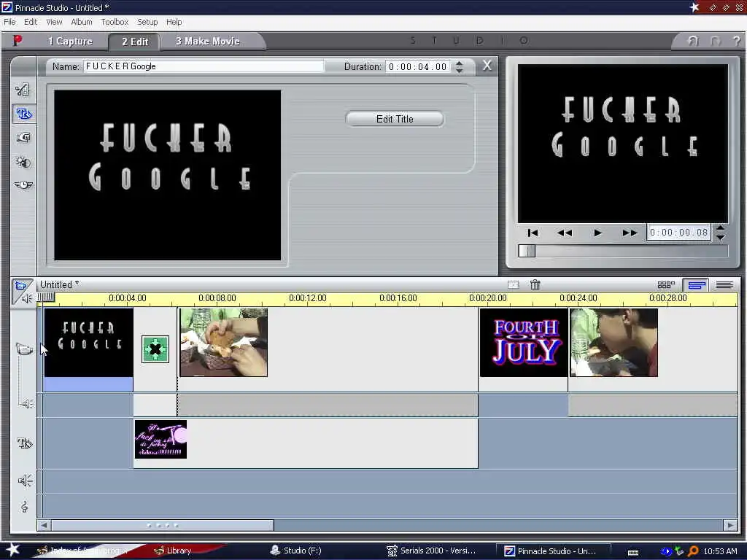Screen dimensions: 747x560
Task: Open Library from the taskbar
Action: (x=174, y=551)
